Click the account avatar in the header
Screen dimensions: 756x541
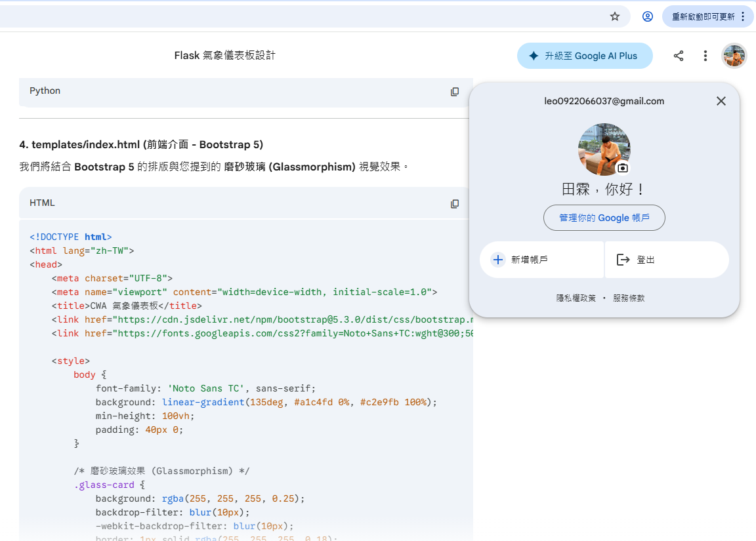point(734,56)
